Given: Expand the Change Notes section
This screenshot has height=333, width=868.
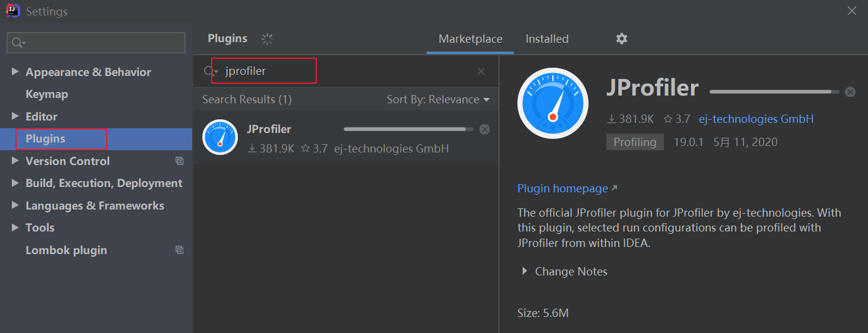Looking at the screenshot, I should coord(524,271).
